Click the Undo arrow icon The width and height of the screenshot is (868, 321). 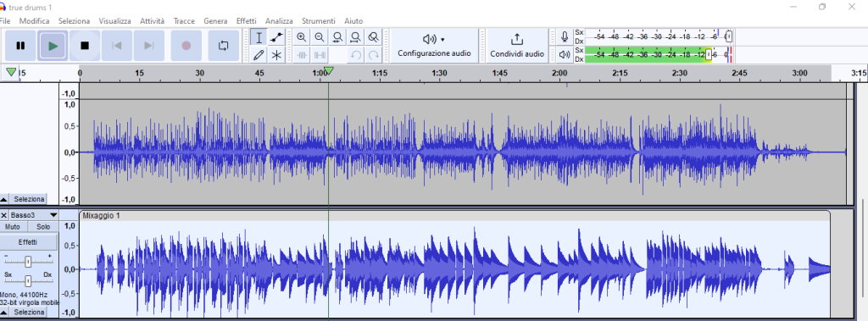click(355, 55)
